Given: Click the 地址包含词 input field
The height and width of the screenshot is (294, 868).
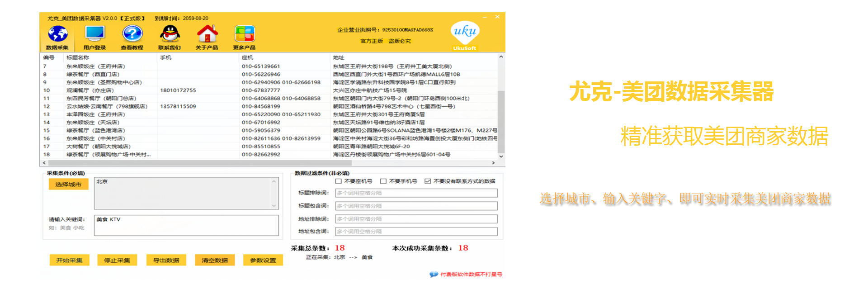Looking at the screenshot, I should 416,232.
